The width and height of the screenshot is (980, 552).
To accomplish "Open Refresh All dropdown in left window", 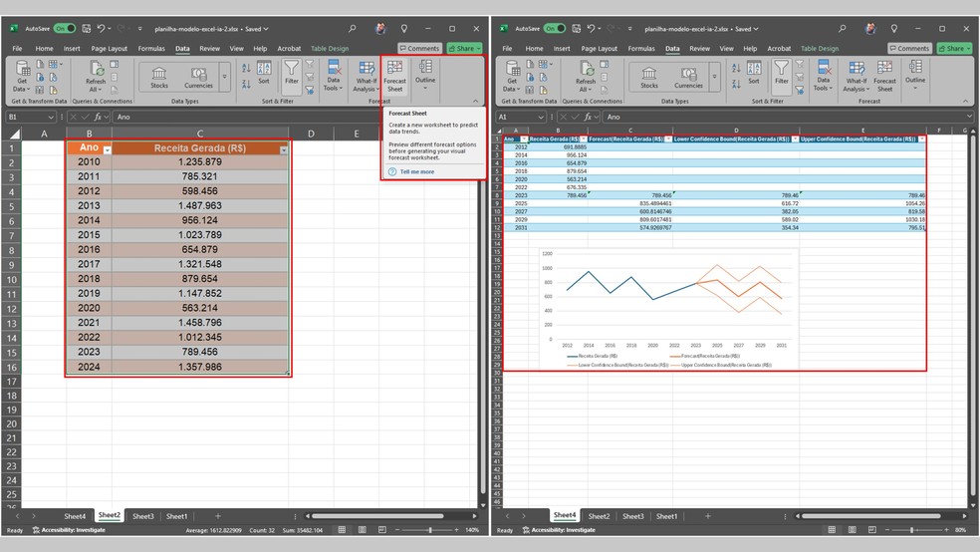I will [96, 76].
